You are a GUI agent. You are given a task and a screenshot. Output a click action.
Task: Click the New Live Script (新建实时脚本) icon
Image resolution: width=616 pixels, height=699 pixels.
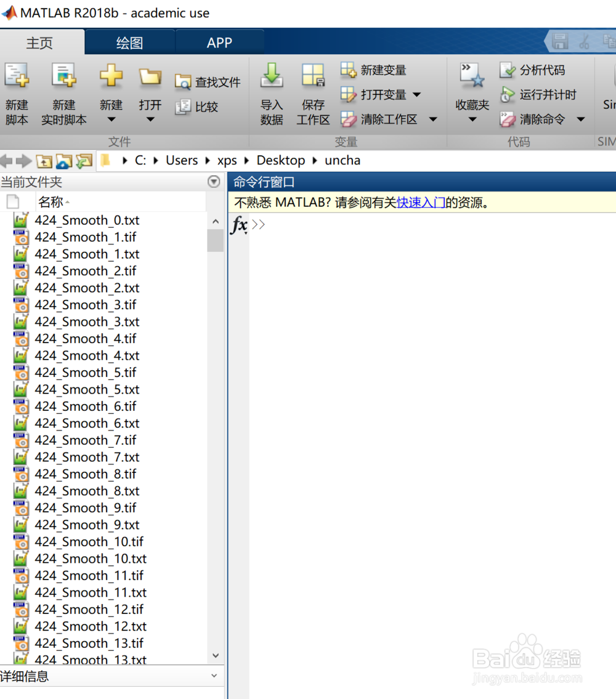[x=64, y=75]
